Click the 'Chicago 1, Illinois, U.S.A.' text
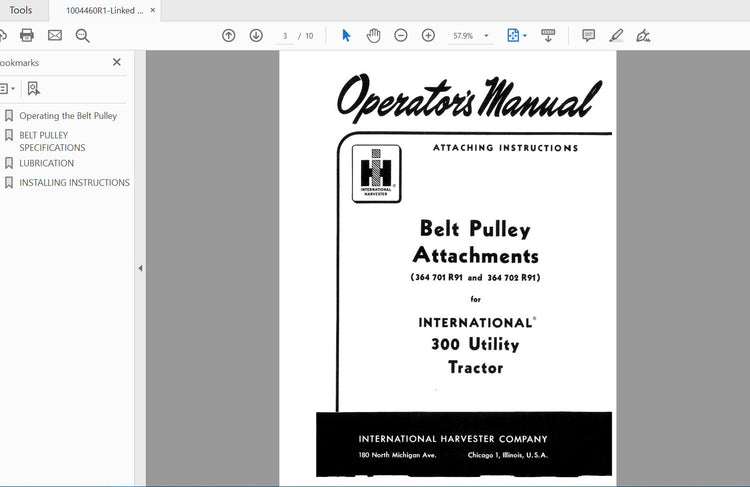The width and height of the screenshot is (750, 487). [507, 455]
